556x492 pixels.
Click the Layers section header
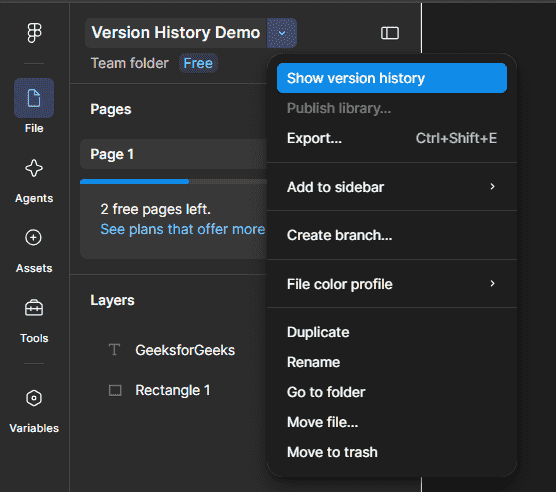tap(112, 300)
